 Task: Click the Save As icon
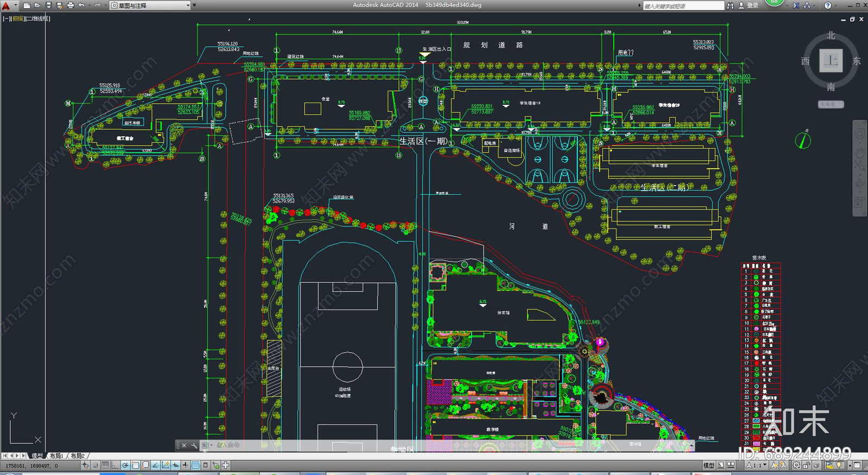[60, 5]
